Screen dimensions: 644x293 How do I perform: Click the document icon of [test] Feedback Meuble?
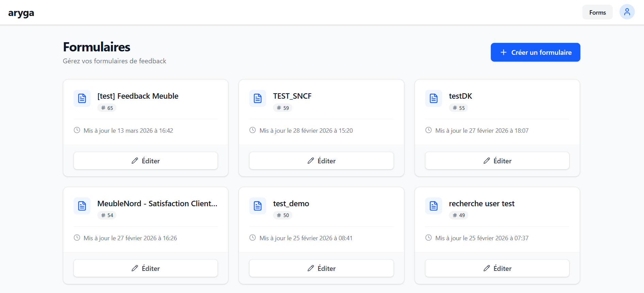pos(82,98)
